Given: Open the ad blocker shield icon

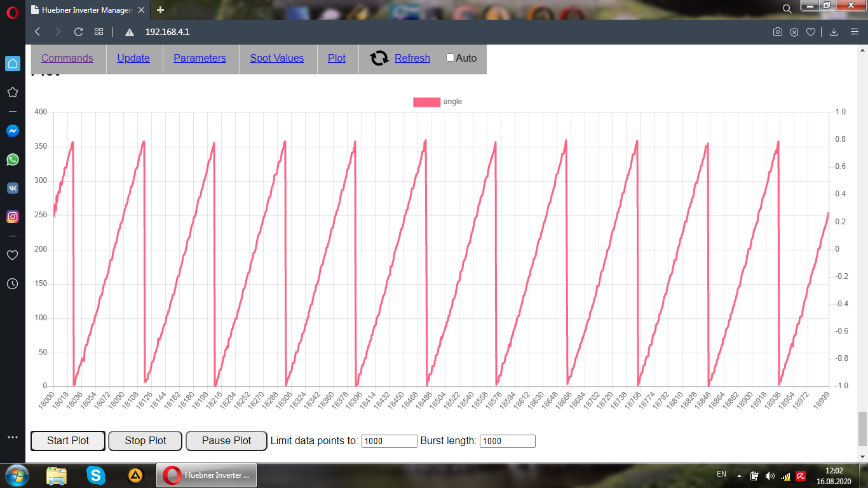Looking at the screenshot, I should (794, 32).
